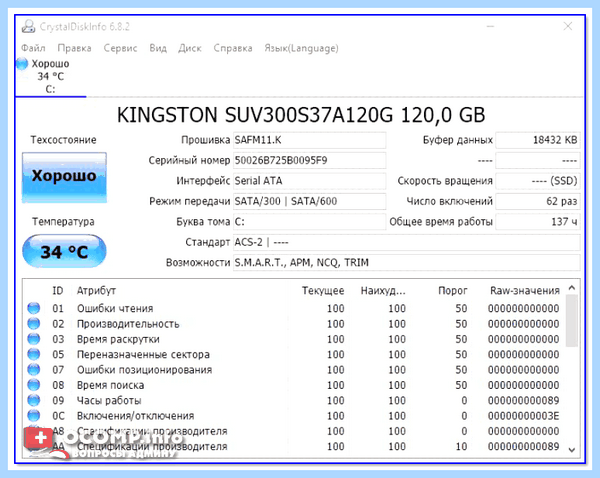600x478 pixels.
Task: Click the Число включений value 62 раз
Action: 538,201
